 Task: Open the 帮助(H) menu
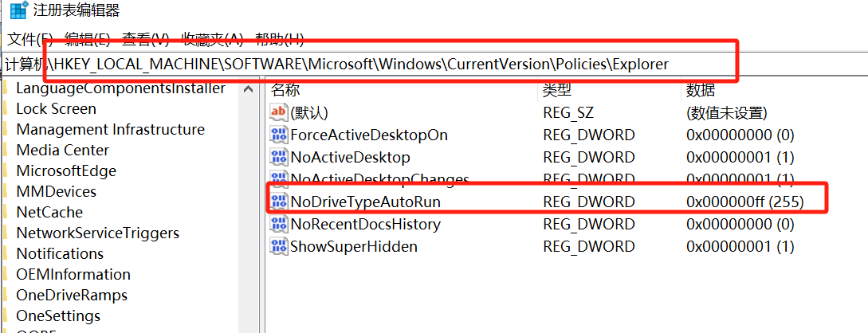click(x=279, y=39)
